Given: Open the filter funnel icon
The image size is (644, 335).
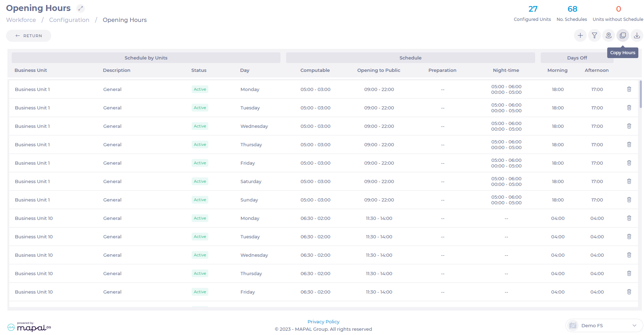Looking at the screenshot, I should pyautogui.click(x=594, y=35).
